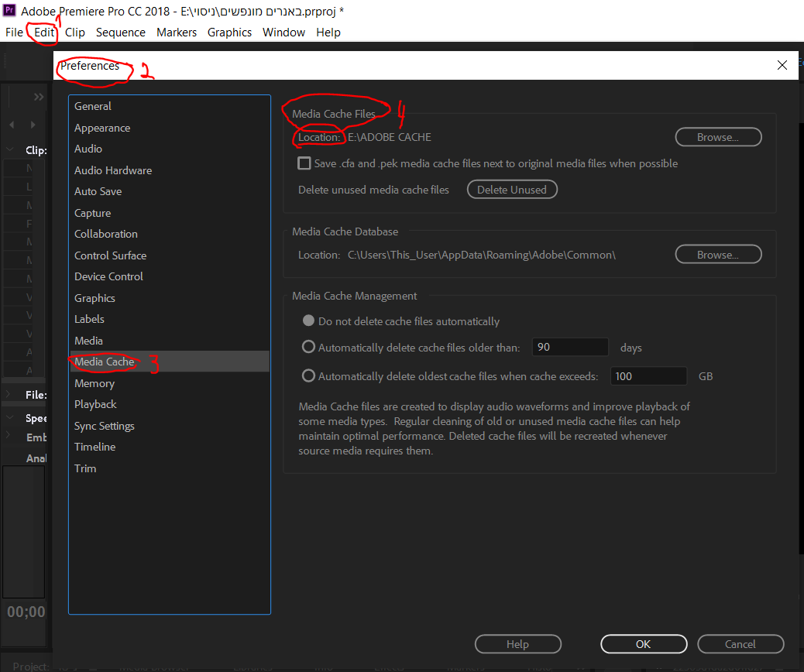Select the Sync Settings preferences category
This screenshot has width=804, height=672.
tap(169, 426)
